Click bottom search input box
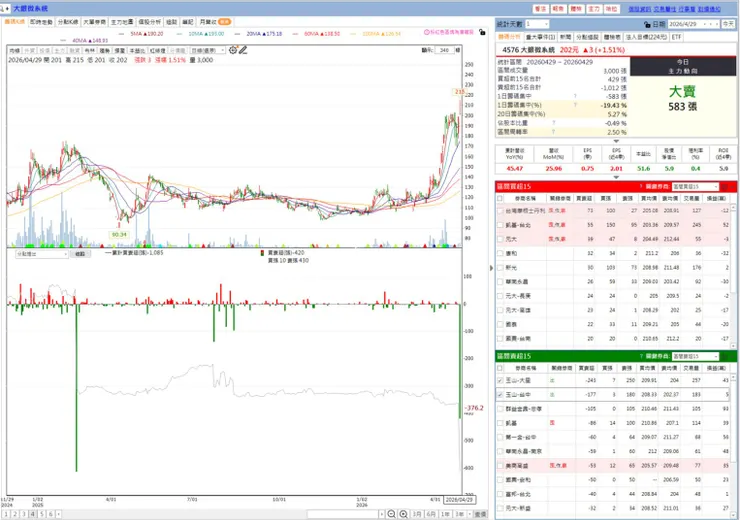The height and width of the screenshot is (520, 740). tap(343, 514)
